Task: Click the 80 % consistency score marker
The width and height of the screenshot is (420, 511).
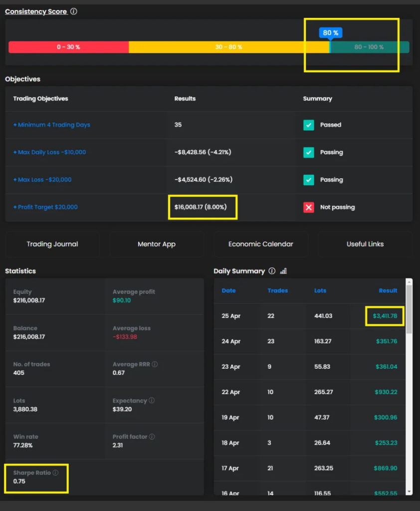Action: [330, 33]
